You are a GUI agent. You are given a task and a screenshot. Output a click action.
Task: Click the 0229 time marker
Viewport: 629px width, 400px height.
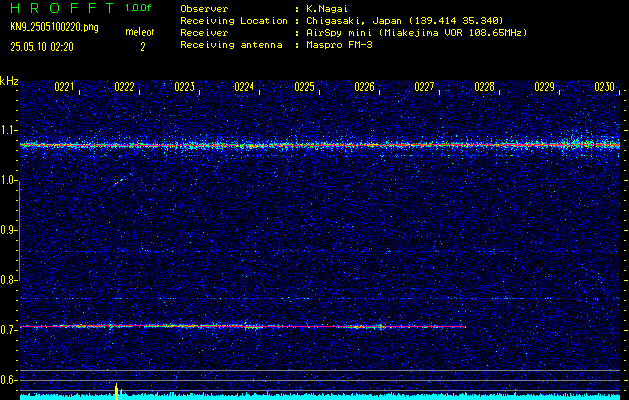(x=544, y=87)
